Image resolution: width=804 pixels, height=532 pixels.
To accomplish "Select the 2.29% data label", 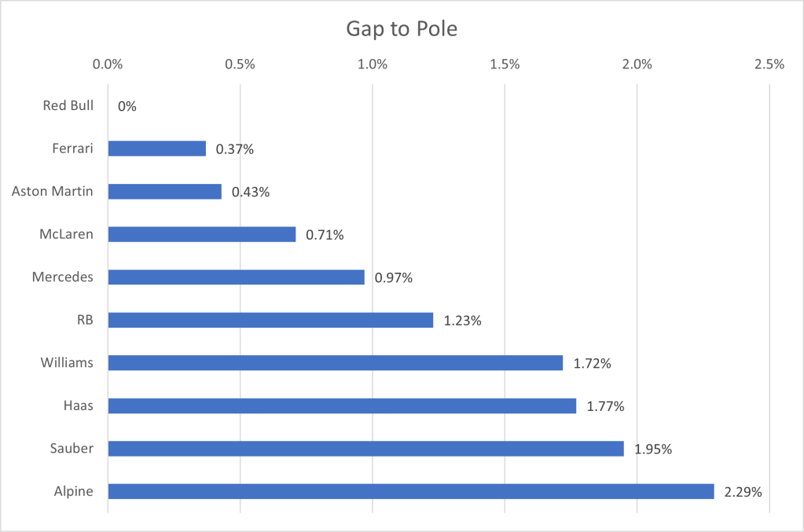I will click(x=743, y=492).
